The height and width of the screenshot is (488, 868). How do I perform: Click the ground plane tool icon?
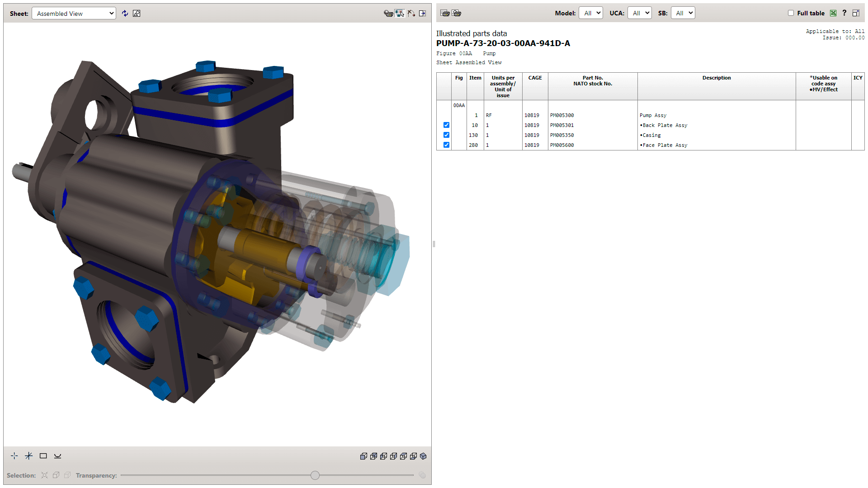click(x=58, y=456)
